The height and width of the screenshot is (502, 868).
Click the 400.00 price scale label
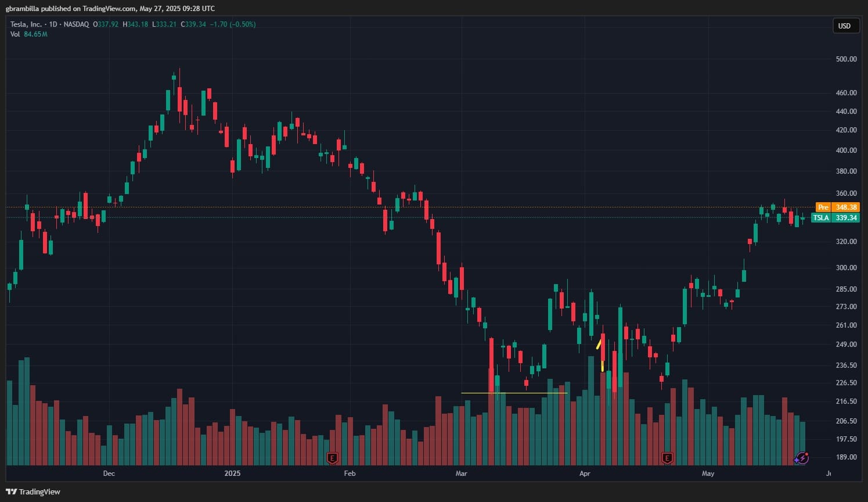(846, 150)
